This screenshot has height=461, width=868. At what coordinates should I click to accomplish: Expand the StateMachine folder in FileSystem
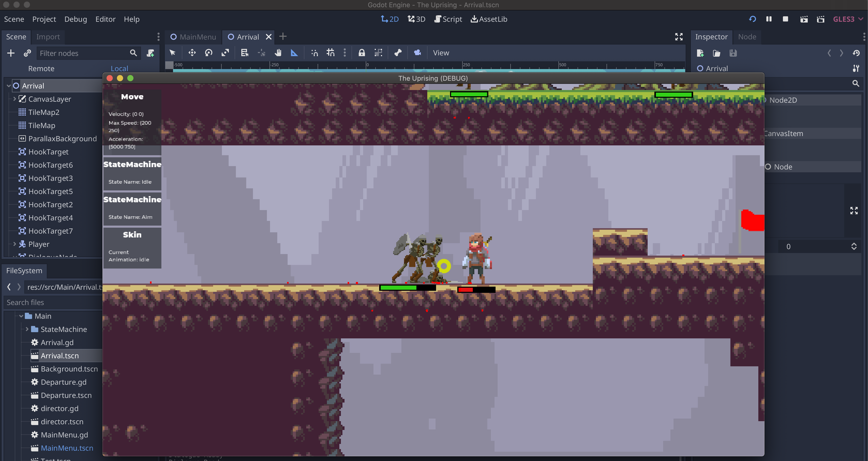(x=27, y=329)
